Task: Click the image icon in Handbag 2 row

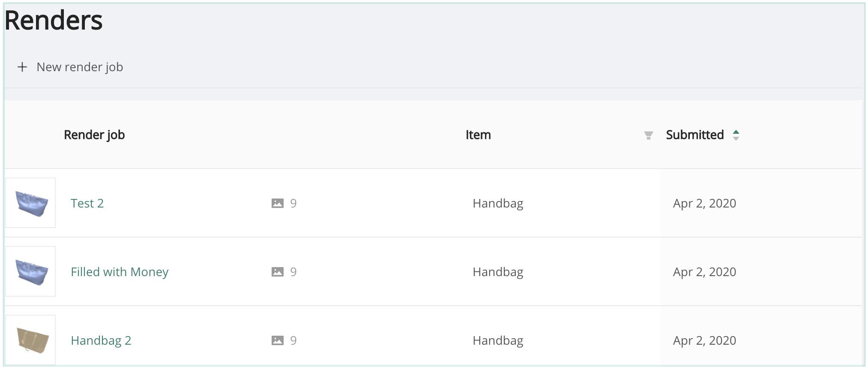Action: click(278, 340)
